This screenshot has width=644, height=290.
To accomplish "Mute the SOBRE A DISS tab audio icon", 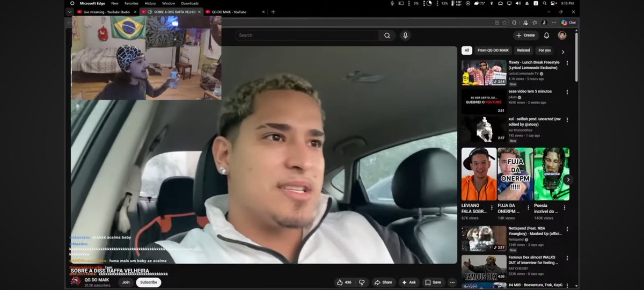I will pos(149,11).
